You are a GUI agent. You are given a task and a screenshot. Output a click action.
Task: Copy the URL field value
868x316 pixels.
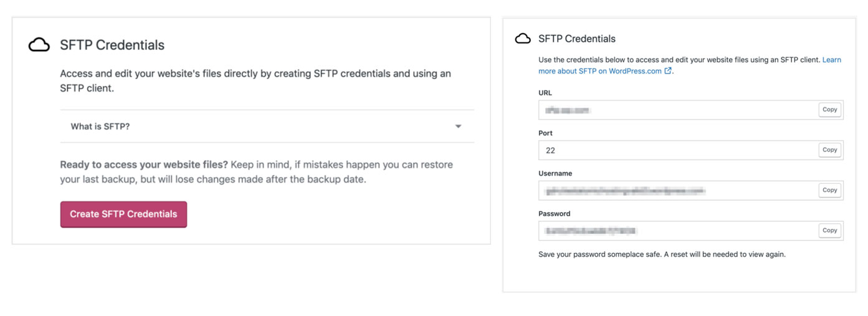pos(829,110)
